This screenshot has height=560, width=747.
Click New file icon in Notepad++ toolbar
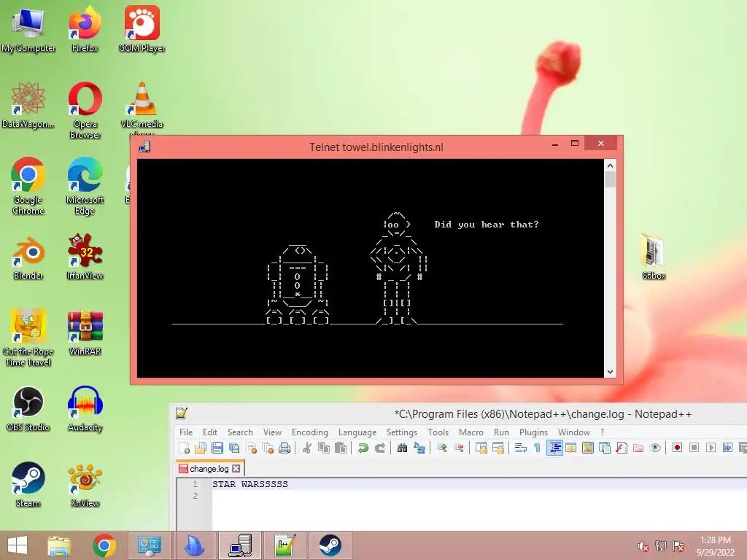tap(184, 448)
